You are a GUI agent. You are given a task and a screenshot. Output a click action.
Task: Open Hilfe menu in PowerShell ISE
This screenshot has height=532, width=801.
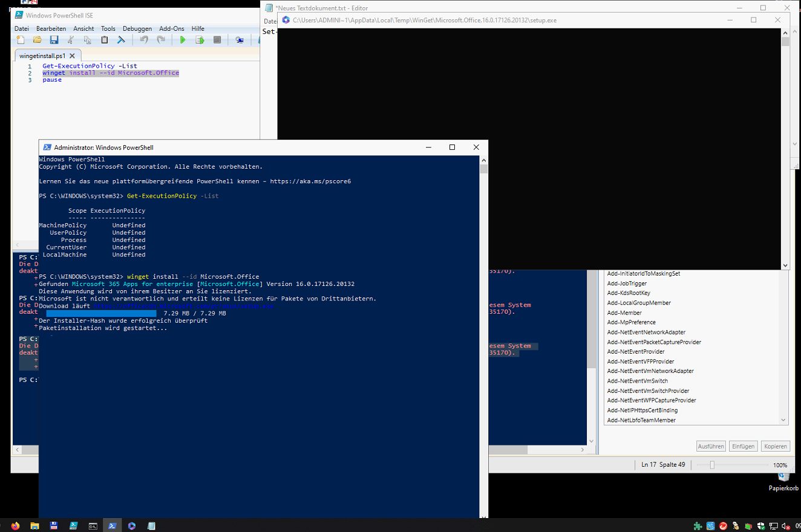[x=198, y=28]
